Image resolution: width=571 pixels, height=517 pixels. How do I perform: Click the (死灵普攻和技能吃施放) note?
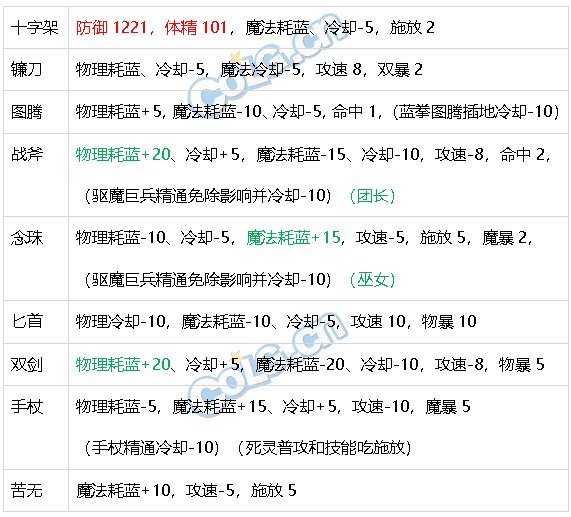(324, 448)
